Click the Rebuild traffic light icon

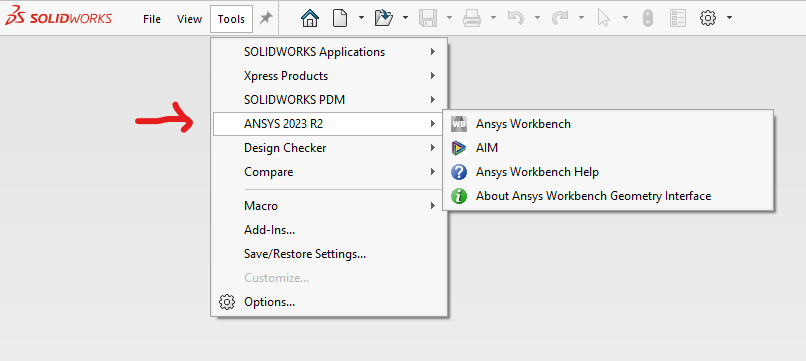click(648, 19)
